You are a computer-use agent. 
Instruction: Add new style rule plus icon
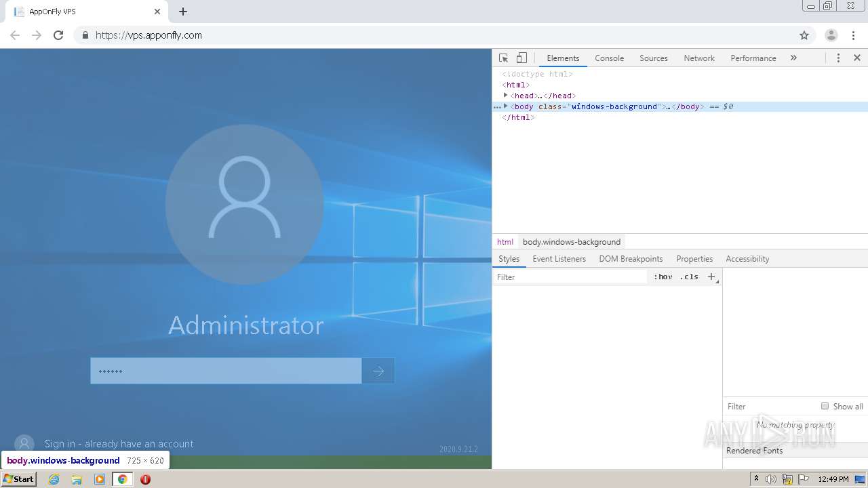(711, 277)
